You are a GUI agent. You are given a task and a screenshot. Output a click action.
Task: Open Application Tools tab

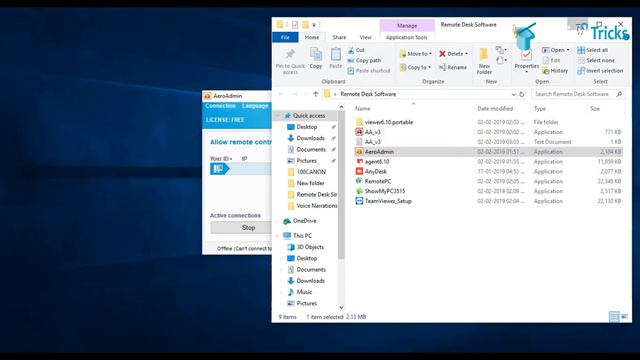[407, 37]
